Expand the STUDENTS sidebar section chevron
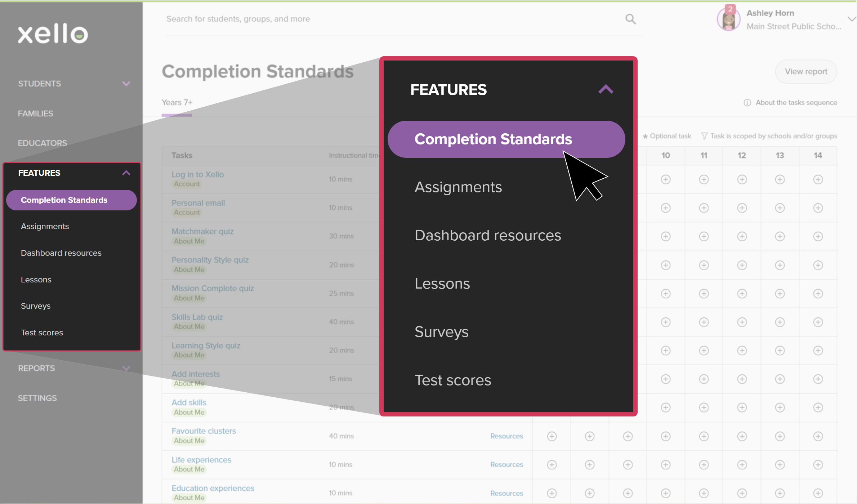Image resolution: width=857 pixels, height=504 pixels. [x=126, y=84]
